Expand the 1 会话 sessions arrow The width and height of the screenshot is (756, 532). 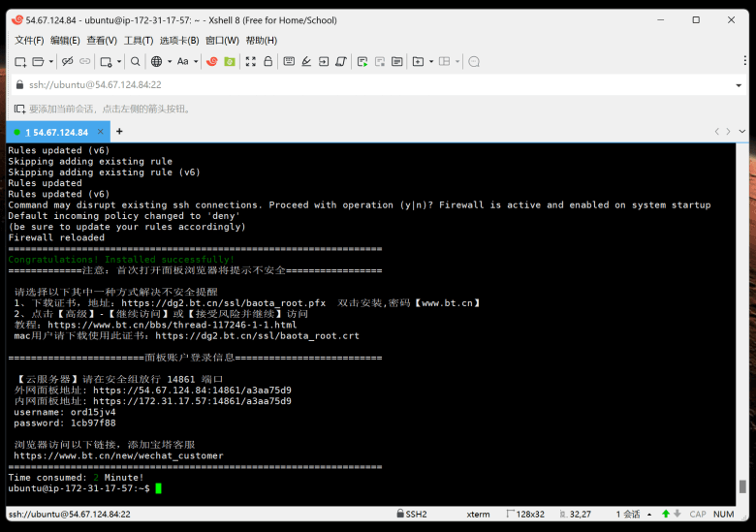(649, 515)
